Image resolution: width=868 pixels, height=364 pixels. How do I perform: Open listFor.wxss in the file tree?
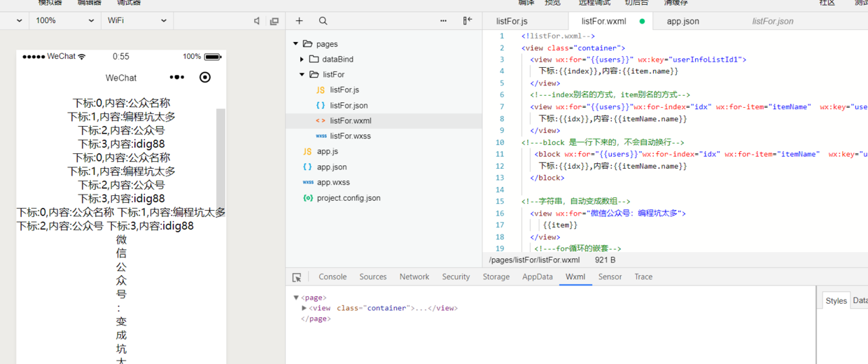tap(350, 136)
